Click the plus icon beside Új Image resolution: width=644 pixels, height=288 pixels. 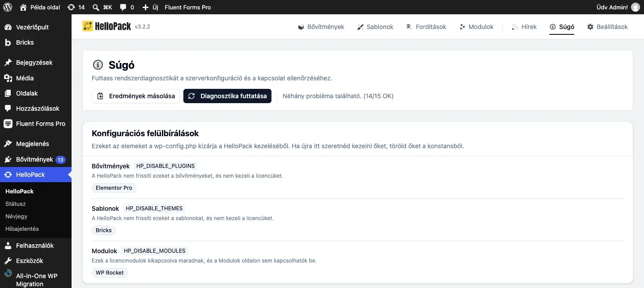pos(145,7)
